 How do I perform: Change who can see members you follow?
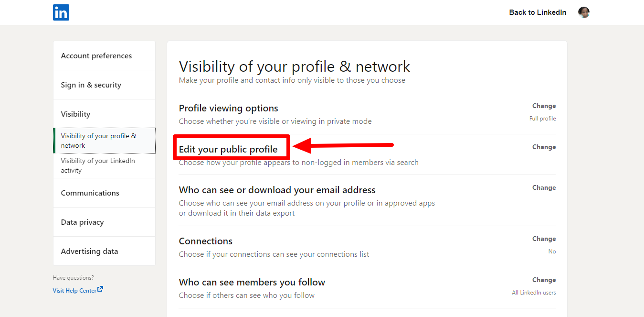pyautogui.click(x=544, y=280)
